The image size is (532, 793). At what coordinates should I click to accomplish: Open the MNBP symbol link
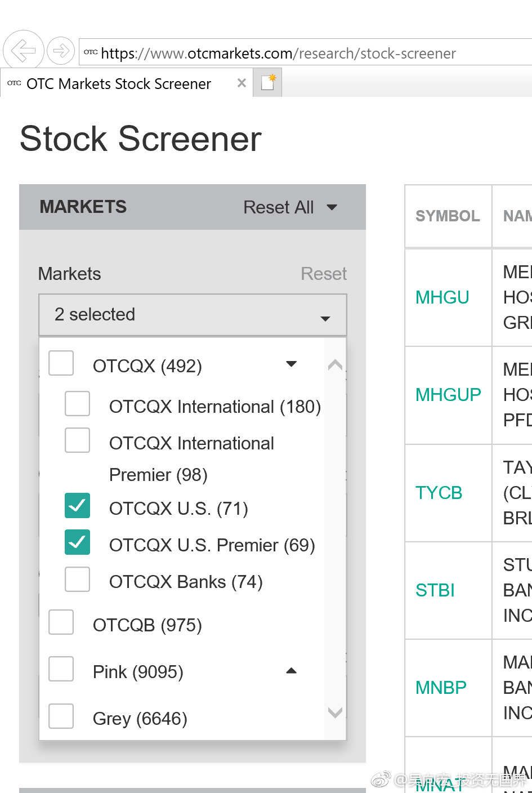pos(441,688)
